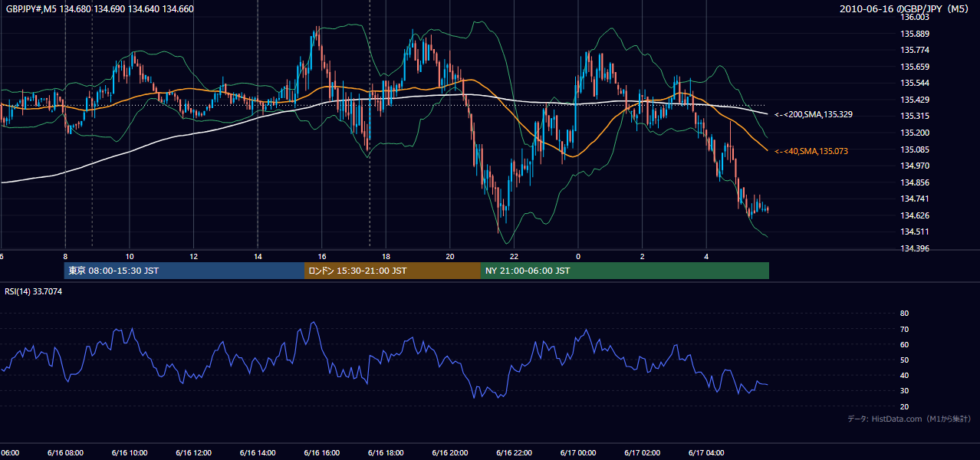The height and width of the screenshot is (460, 980).
Task: Click hour label 10 under price chart
Action: pos(130,257)
